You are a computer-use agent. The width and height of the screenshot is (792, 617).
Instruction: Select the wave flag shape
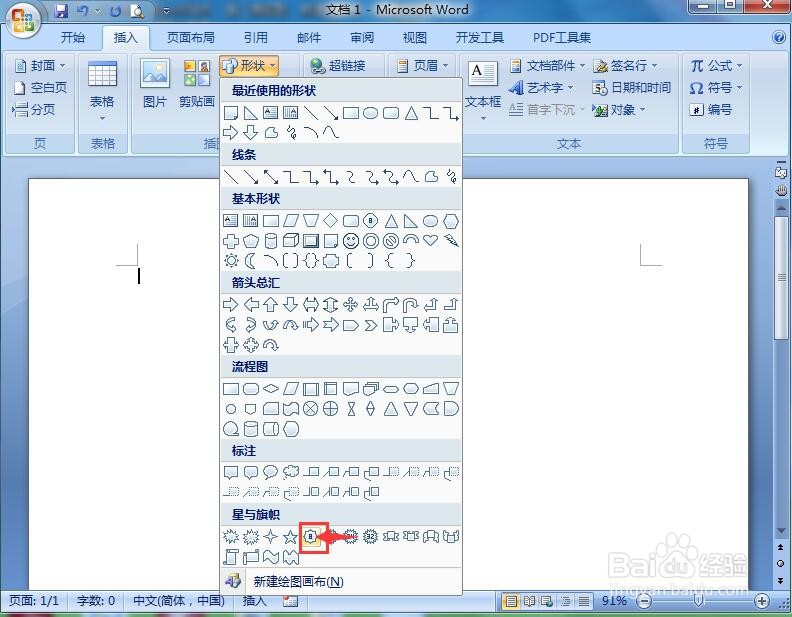tap(271, 557)
